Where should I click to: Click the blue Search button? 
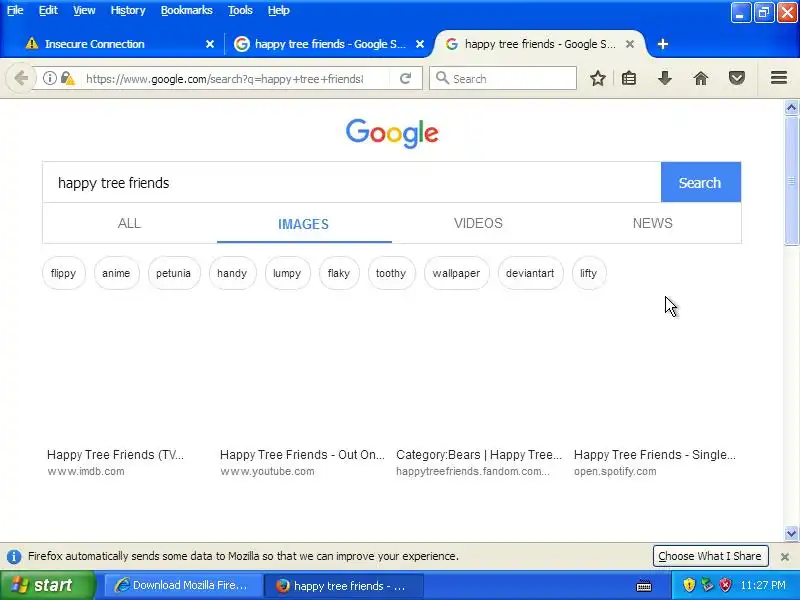coord(701,183)
